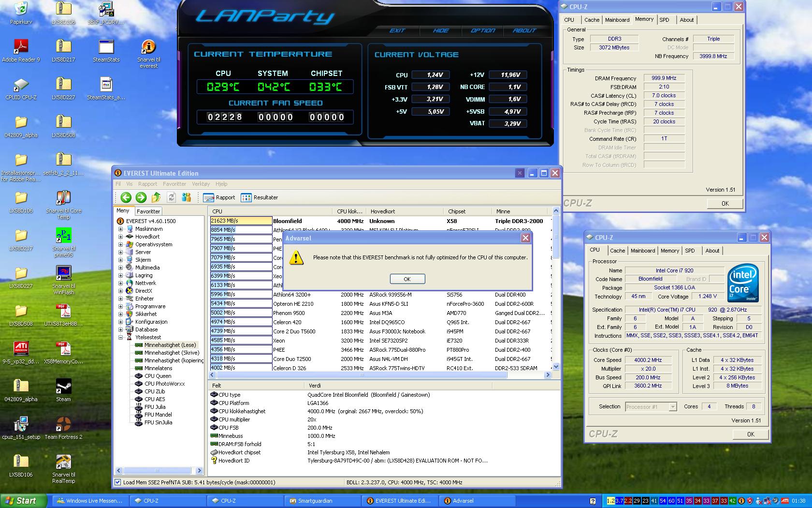Open Smartguardian from the taskbar
This screenshot has width=812, height=508.
pyautogui.click(x=322, y=501)
